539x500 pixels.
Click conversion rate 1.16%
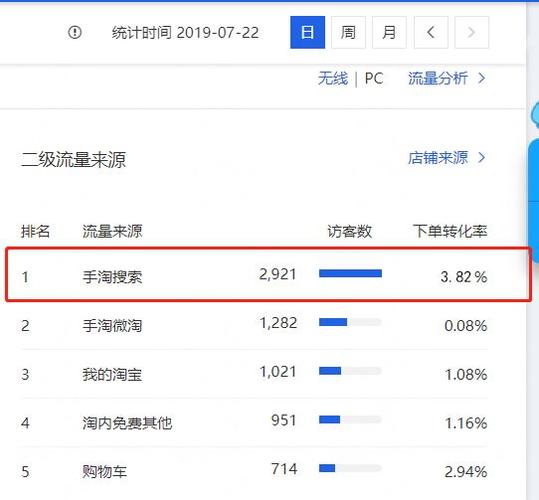point(466,423)
